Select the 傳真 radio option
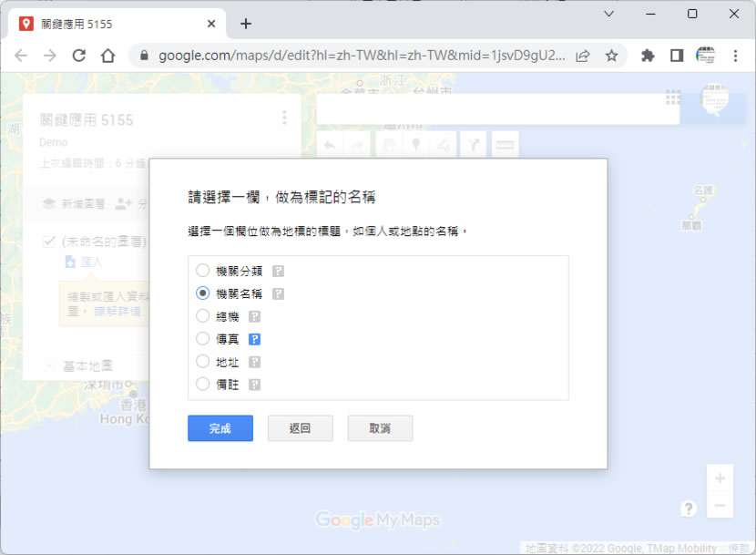Screen dimensions: 756x555 tap(202, 338)
